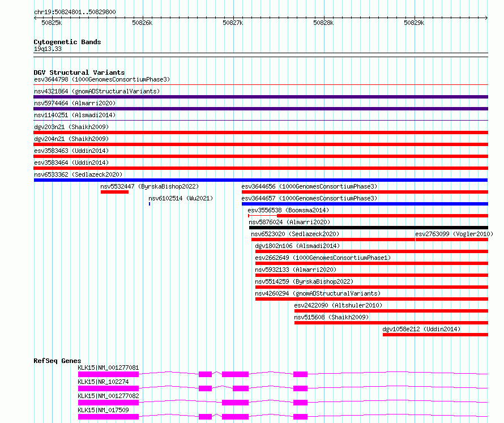Open the nsv5974464 (Almarri2020) variant label
This screenshot has width=504, height=423.
pyautogui.click(x=75, y=103)
